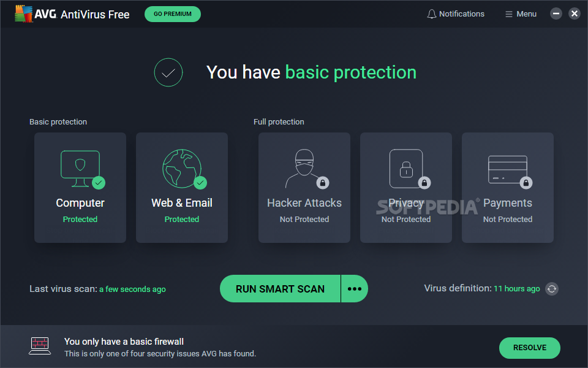Open scan options with the three-dots button

pos(355,289)
